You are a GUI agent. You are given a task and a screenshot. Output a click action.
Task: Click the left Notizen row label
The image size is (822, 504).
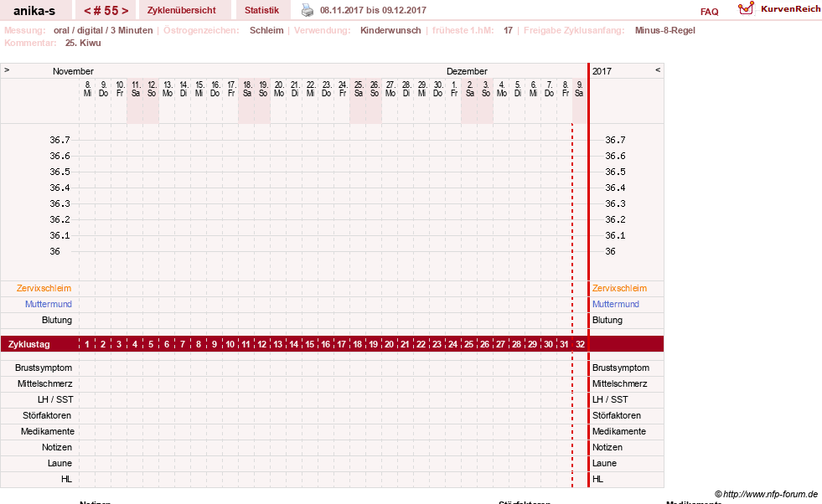coord(57,447)
